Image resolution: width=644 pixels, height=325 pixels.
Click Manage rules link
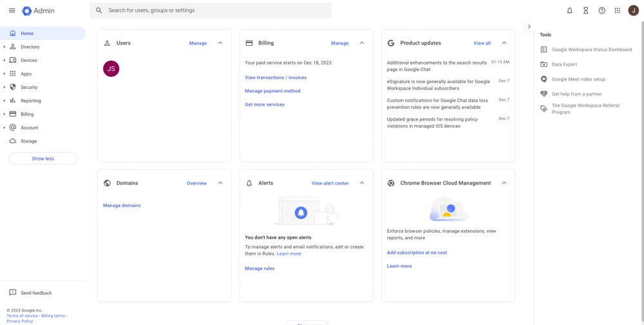click(x=260, y=269)
